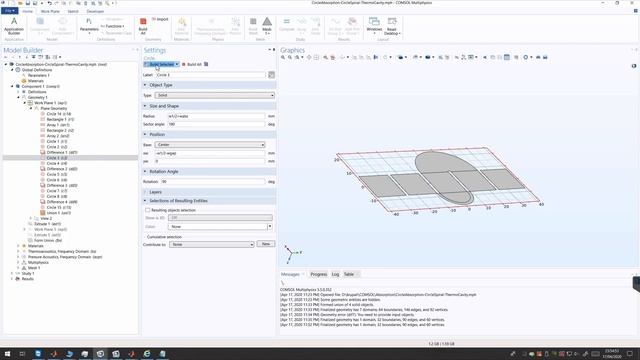Collapse the Size and Shape section
This screenshot has width=640, height=360.
click(x=145, y=106)
